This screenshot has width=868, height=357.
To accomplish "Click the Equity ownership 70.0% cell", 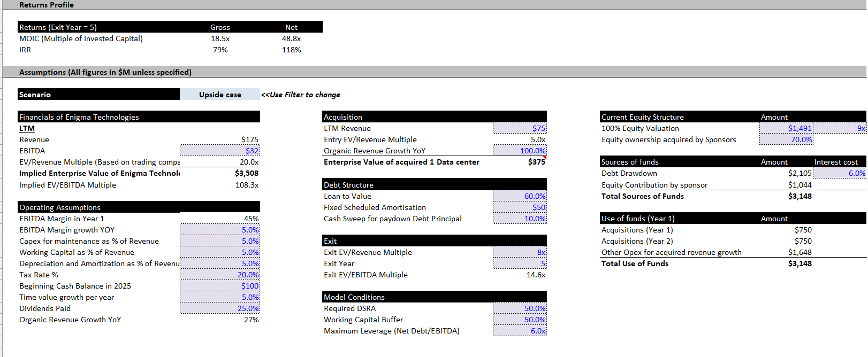I will pyautogui.click(x=786, y=139).
